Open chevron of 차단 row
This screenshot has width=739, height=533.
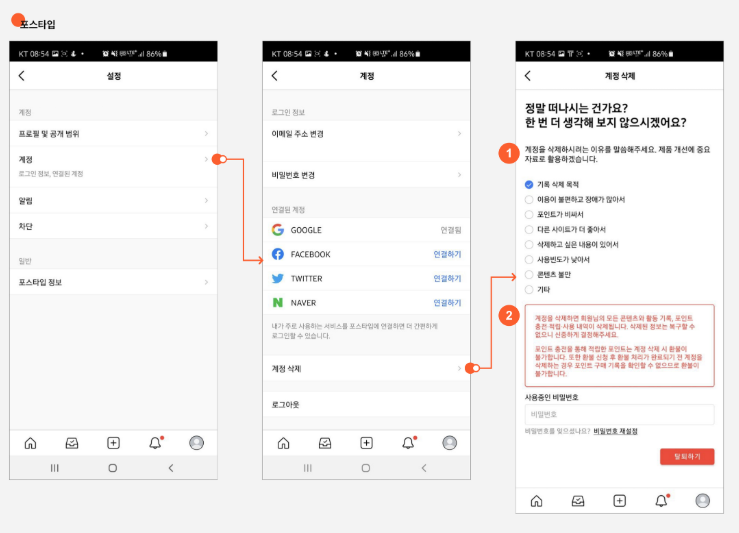[x=206, y=226]
